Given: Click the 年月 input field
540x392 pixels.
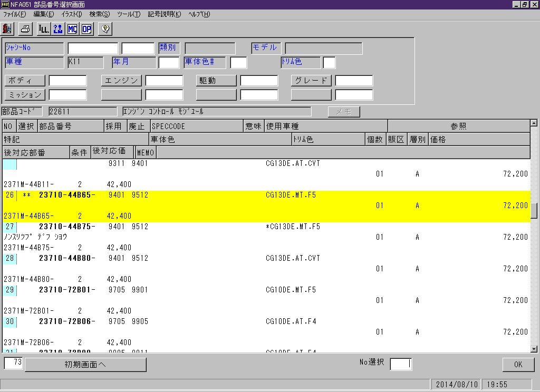Looking at the screenshot, I should 169,63.
